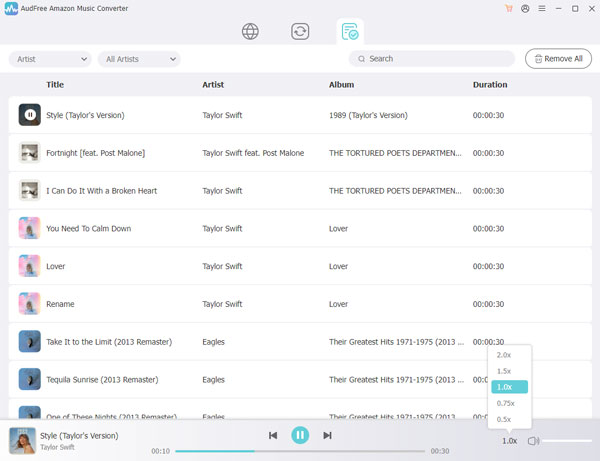Select Fortnight [feat. Post Malone] title
The height and width of the screenshot is (461, 600).
96,153
